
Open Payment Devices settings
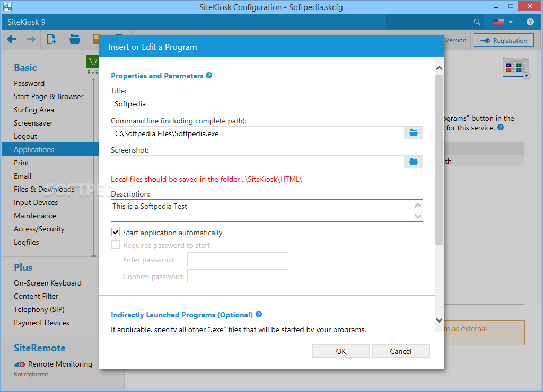41,323
